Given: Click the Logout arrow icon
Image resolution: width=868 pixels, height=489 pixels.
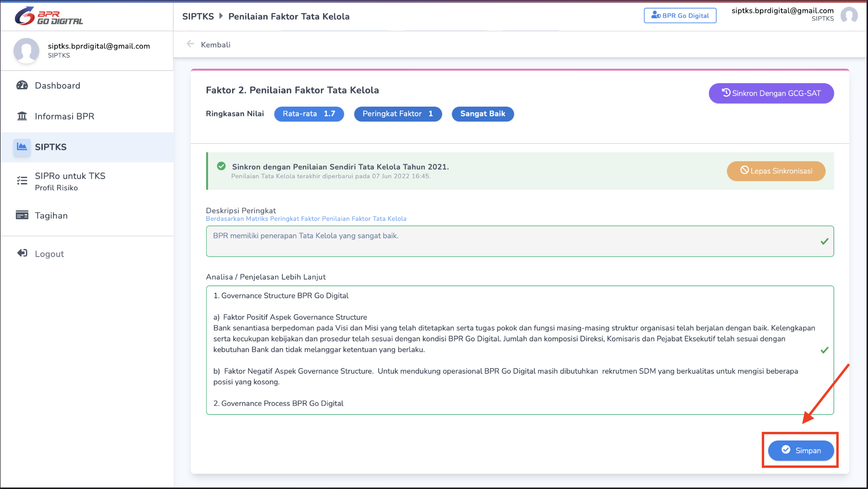Looking at the screenshot, I should coord(22,253).
